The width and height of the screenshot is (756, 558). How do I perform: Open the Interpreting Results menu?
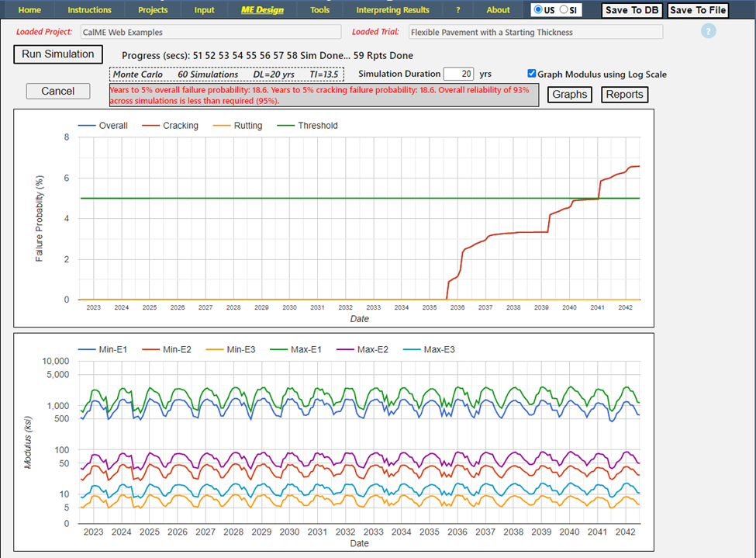click(392, 10)
